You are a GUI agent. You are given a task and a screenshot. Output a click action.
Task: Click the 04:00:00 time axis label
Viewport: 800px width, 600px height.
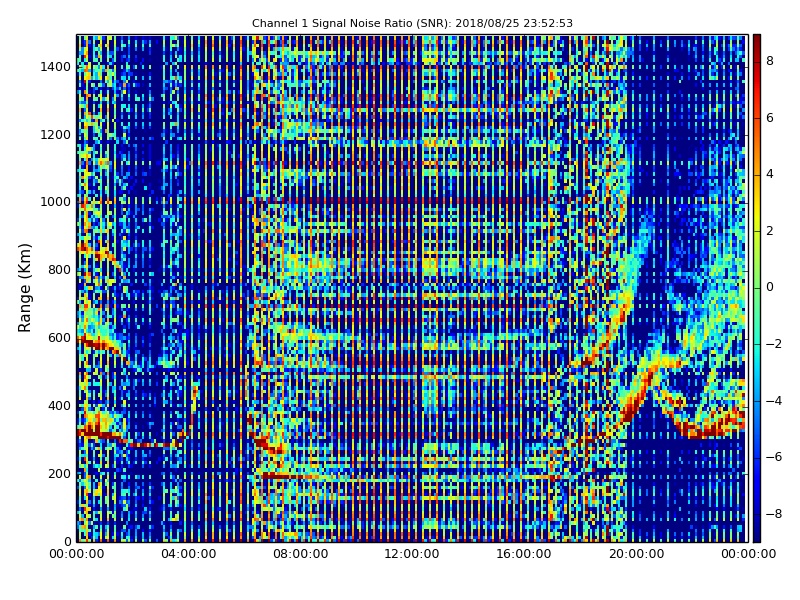[x=189, y=554]
